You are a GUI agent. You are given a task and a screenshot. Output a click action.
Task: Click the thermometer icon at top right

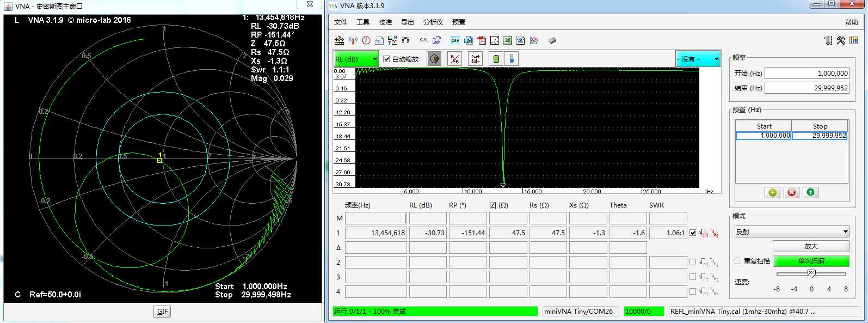(828, 40)
